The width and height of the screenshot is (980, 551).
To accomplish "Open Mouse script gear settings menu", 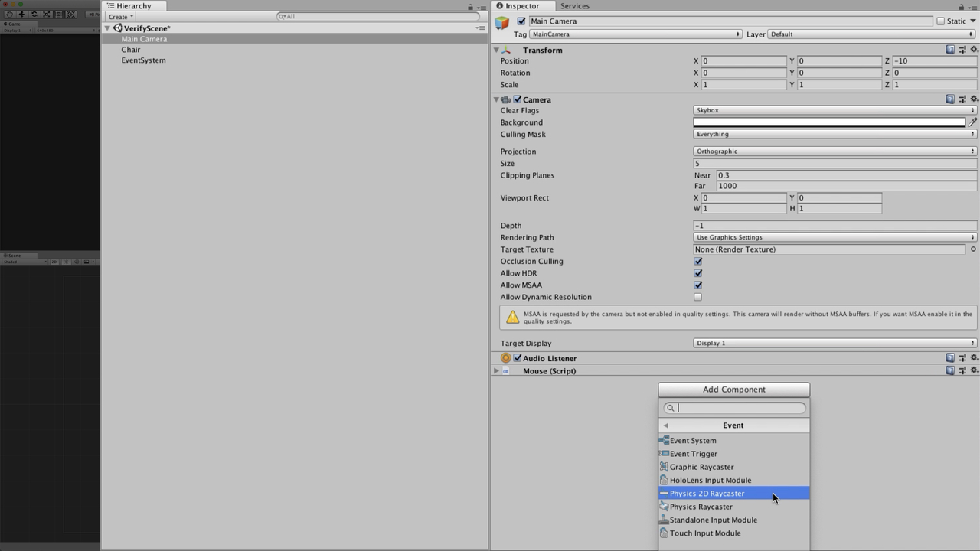I will (974, 370).
